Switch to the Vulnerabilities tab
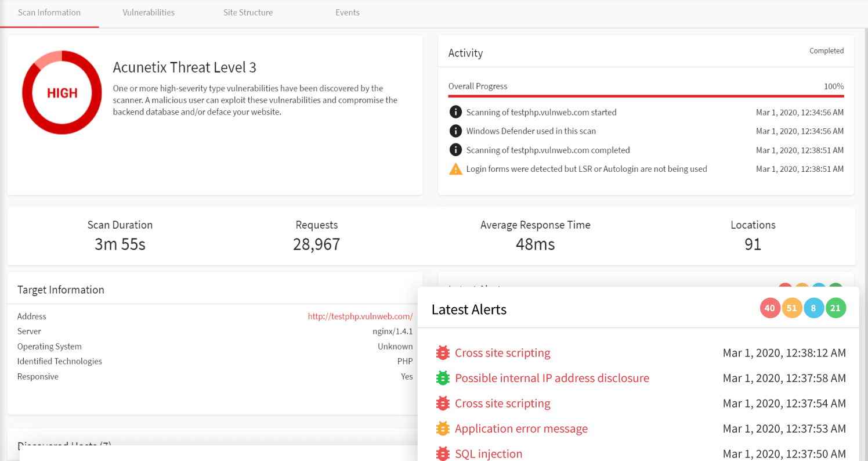This screenshot has width=868, height=461. (x=148, y=12)
